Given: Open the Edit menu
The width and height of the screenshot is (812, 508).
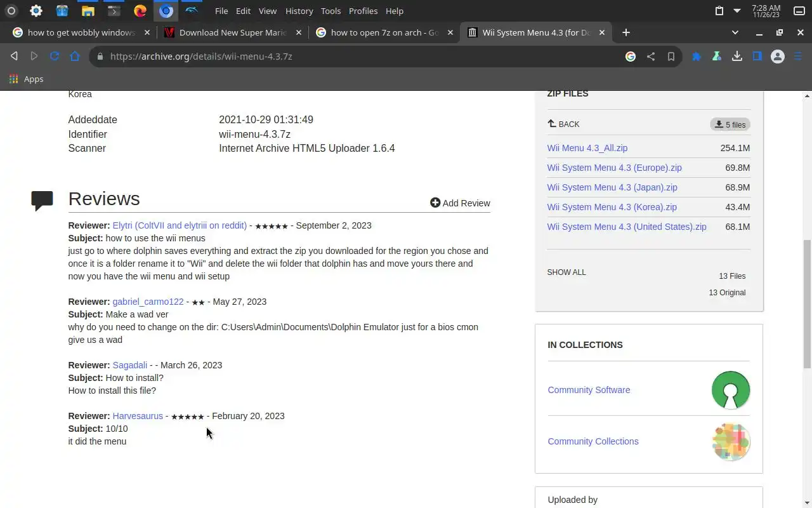Looking at the screenshot, I should 243,11.
